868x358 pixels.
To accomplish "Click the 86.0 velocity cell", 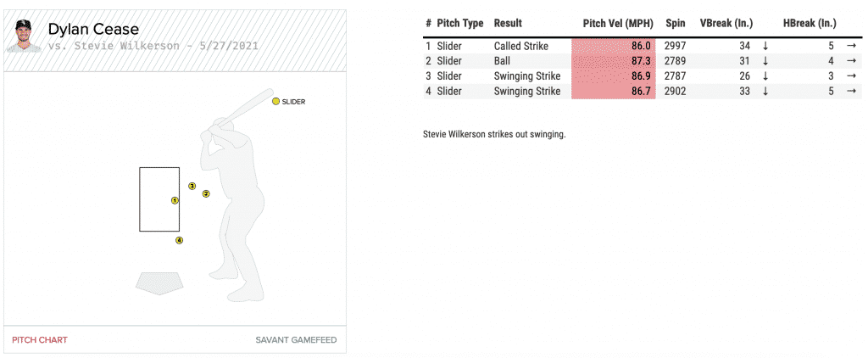I will [x=615, y=46].
